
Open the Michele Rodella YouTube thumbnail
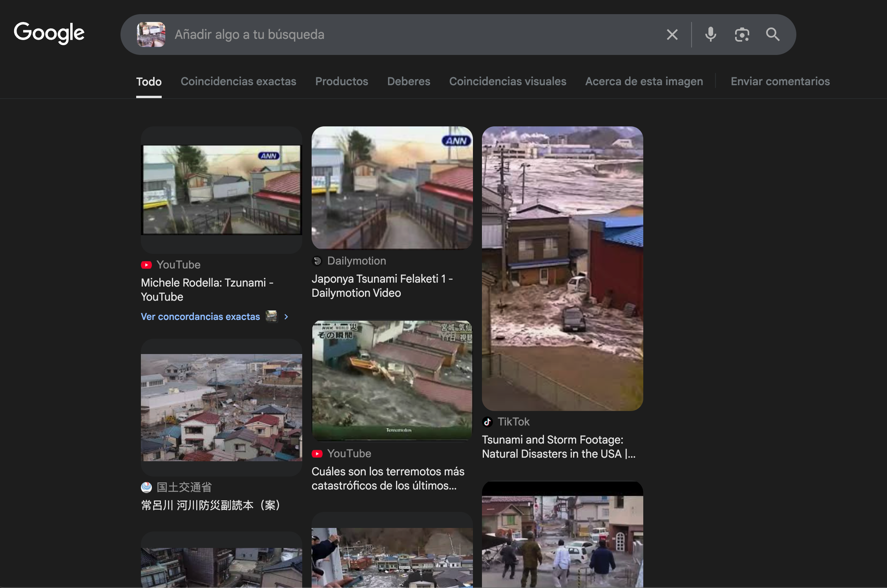coord(221,190)
